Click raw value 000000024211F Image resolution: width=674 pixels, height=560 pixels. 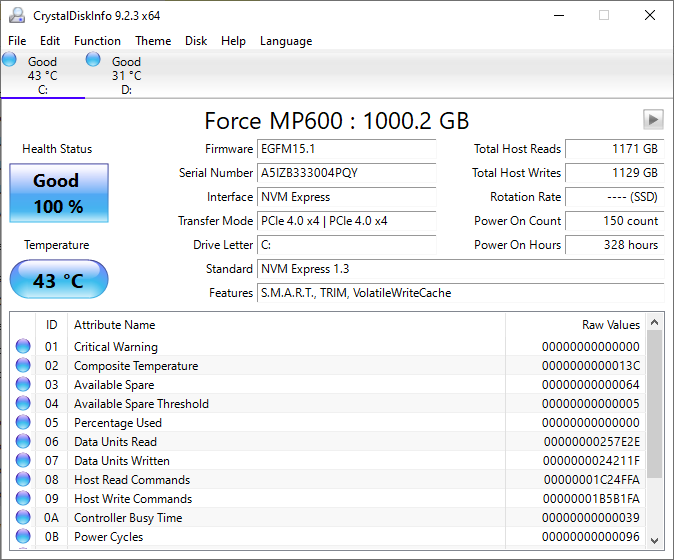point(591,461)
